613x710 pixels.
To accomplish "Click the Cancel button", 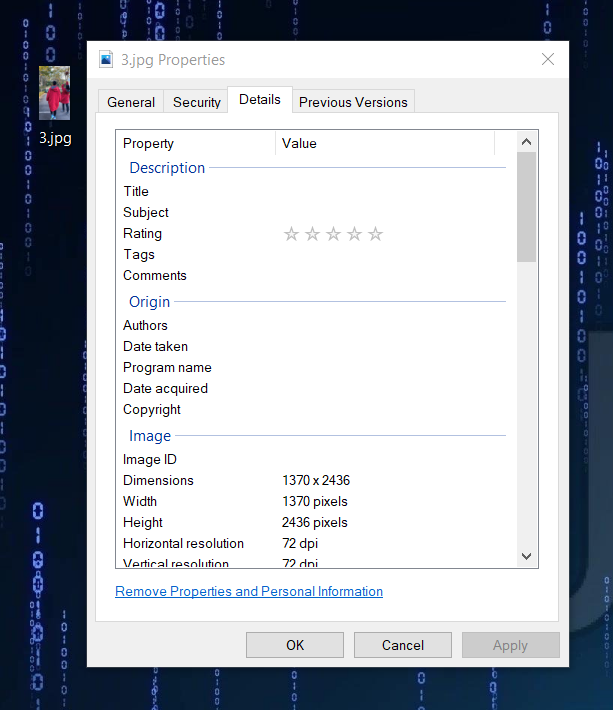I will (x=402, y=645).
